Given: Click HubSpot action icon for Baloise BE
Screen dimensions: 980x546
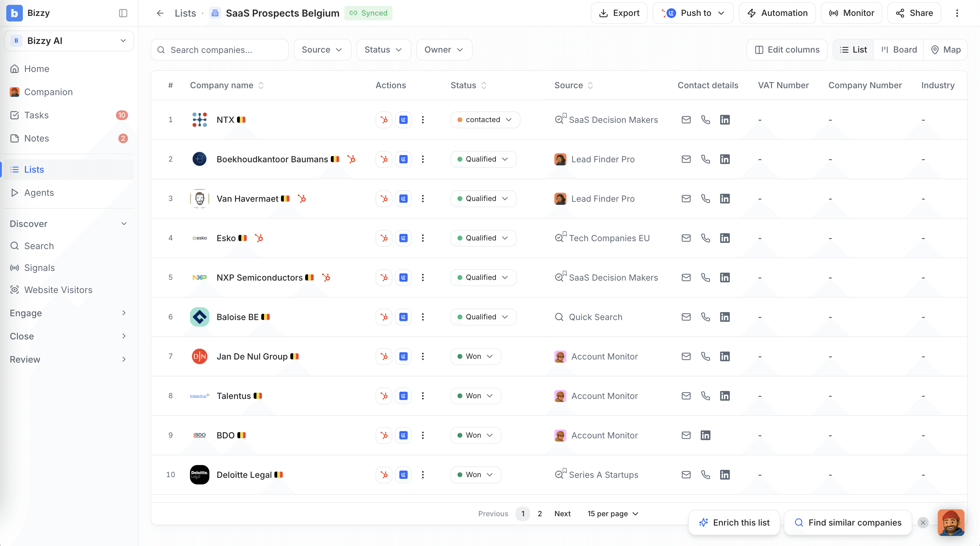Looking at the screenshot, I should (x=384, y=317).
